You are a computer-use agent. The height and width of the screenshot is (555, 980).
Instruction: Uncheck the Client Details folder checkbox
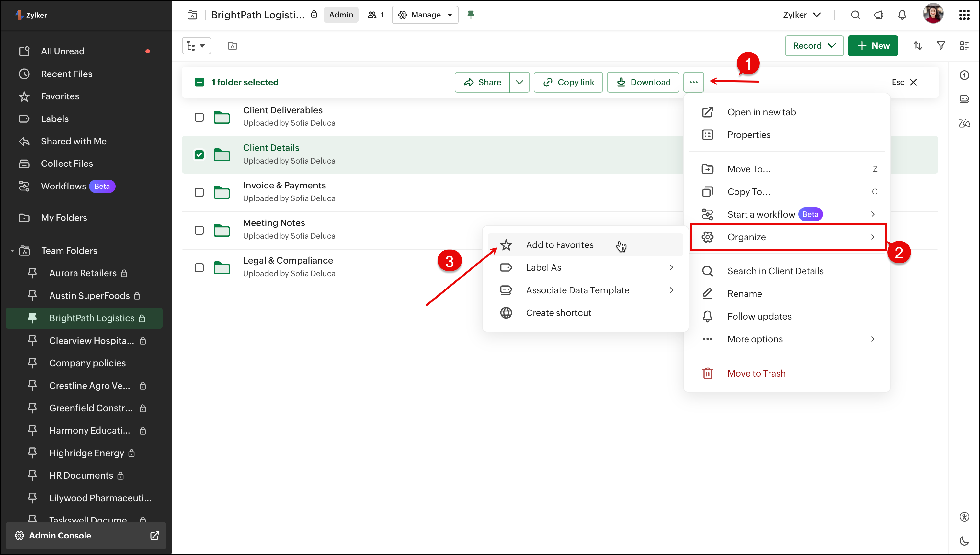(x=199, y=155)
